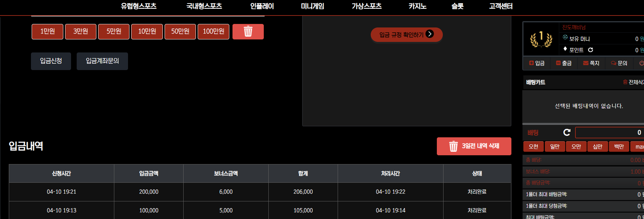
Task: Refresh points with the 포인트 reload icon
Action: (591, 50)
